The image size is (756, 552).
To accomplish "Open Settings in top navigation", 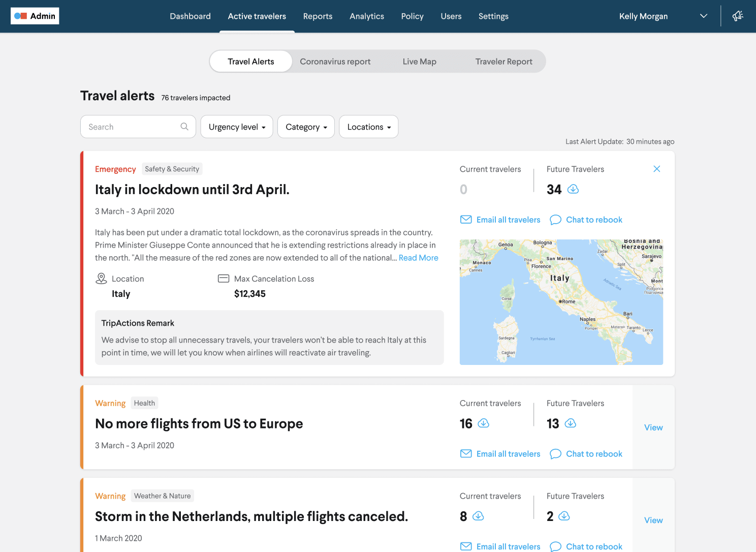I will 493,16.
